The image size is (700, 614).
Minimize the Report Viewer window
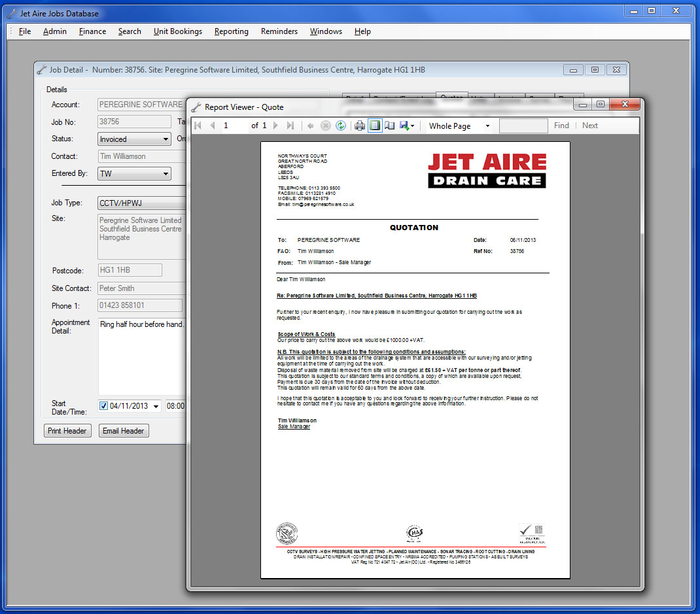(x=583, y=104)
